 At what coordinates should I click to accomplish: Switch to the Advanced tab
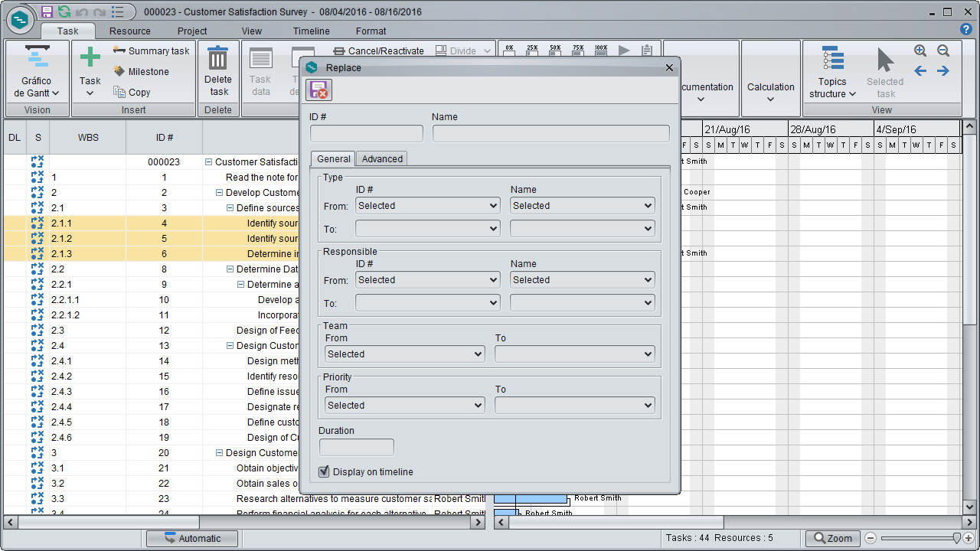tap(382, 158)
